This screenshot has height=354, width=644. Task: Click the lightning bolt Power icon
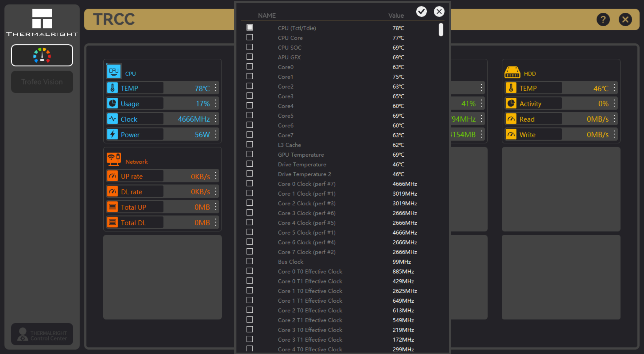click(x=113, y=135)
